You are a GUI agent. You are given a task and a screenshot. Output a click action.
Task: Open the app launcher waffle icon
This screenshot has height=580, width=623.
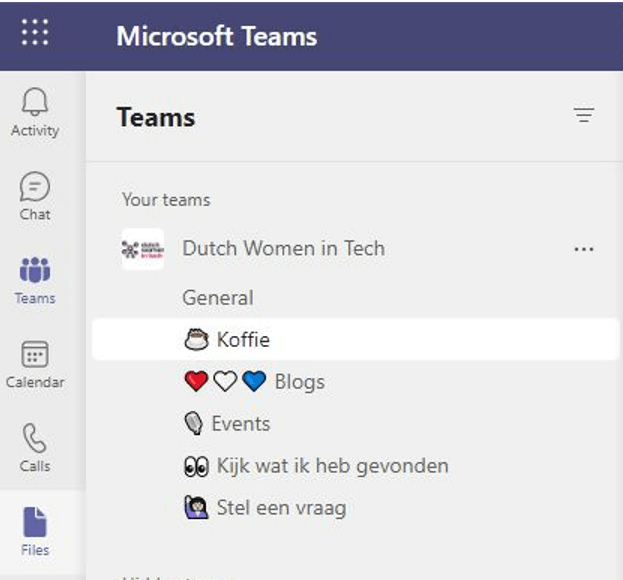(x=35, y=34)
